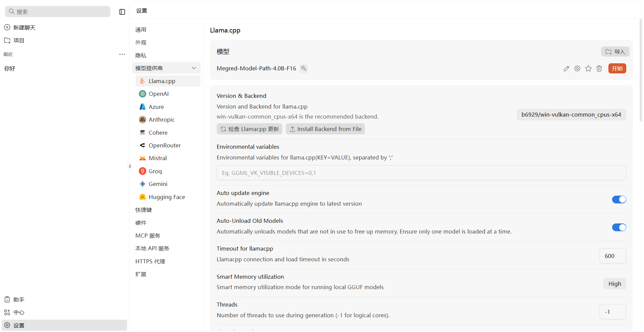Open the model settings gear icon

coord(577,68)
